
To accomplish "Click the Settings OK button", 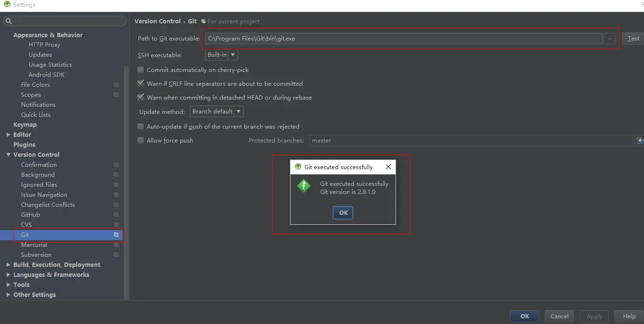I will (x=524, y=316).
